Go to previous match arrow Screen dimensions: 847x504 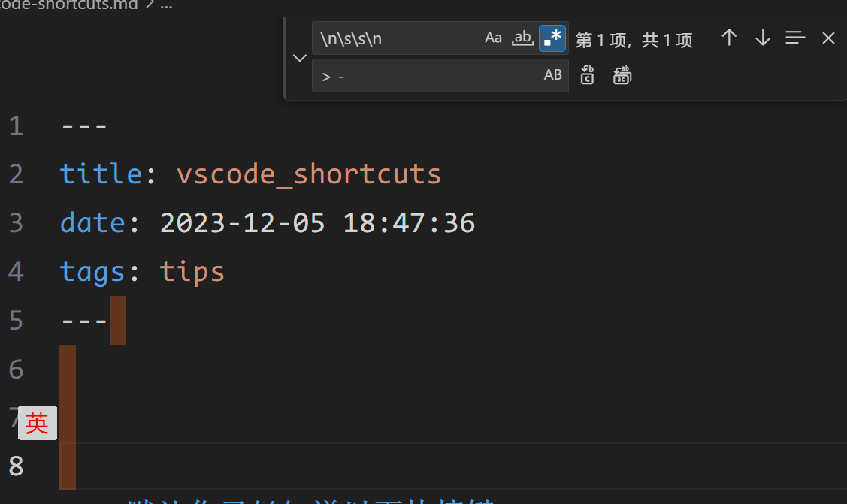[x=729, y=38]
